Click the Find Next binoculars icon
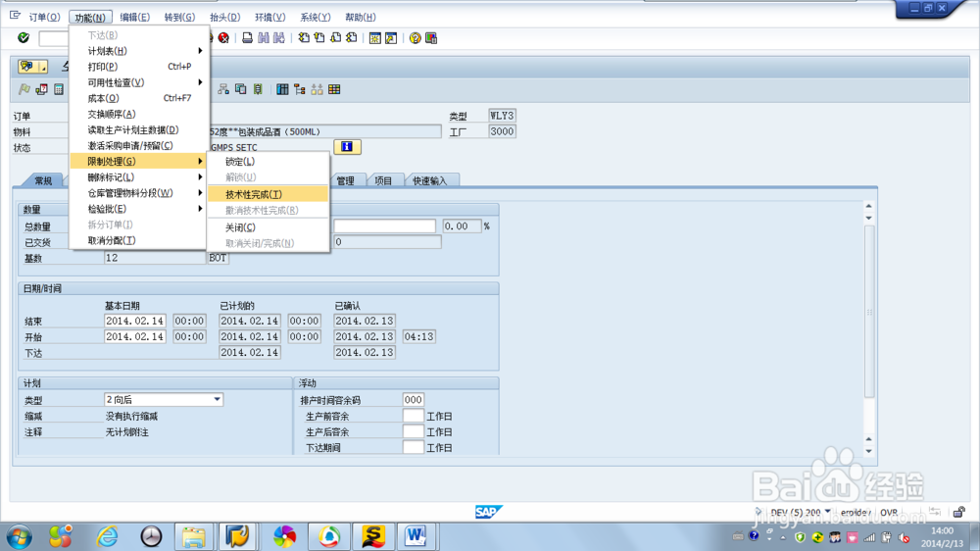Screen dimensions: 980x551 point(279,38)
